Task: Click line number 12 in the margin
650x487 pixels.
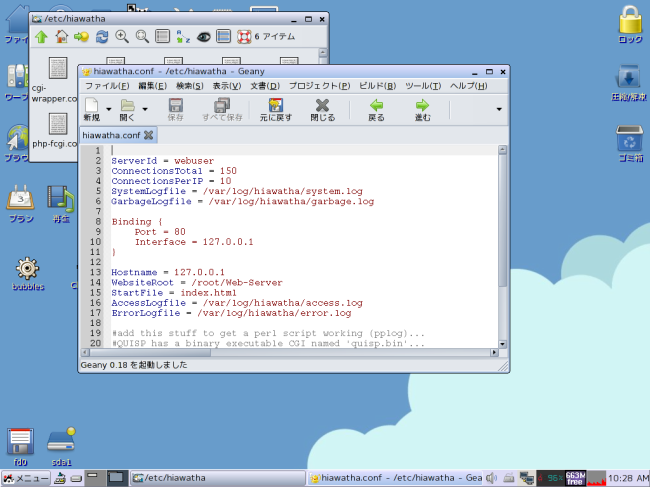Action: pyautogui.click(x=95, y=262)
